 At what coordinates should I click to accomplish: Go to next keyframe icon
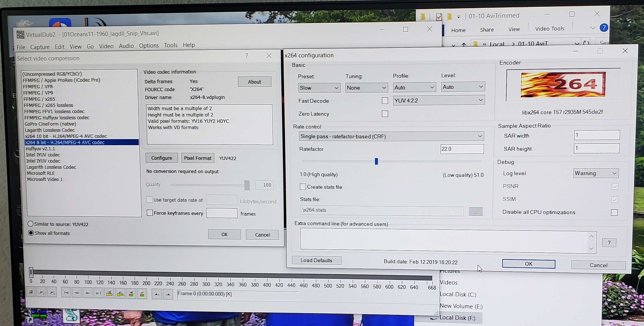click(120, 294)
